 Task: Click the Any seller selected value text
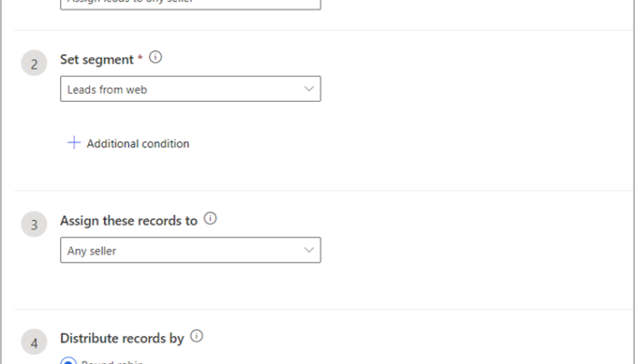pos(92,251)
